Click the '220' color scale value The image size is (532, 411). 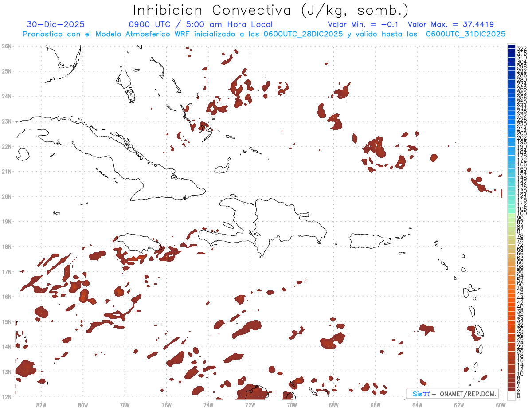coord(522,125)
